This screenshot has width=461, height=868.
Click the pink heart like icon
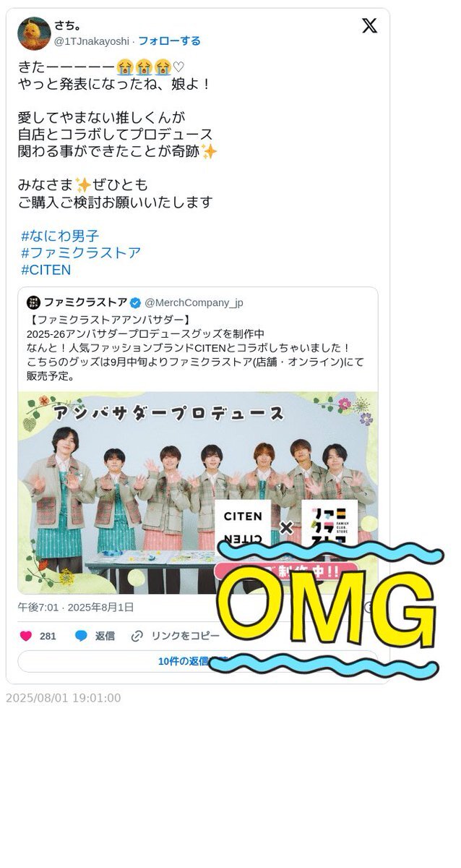point(26,636)
